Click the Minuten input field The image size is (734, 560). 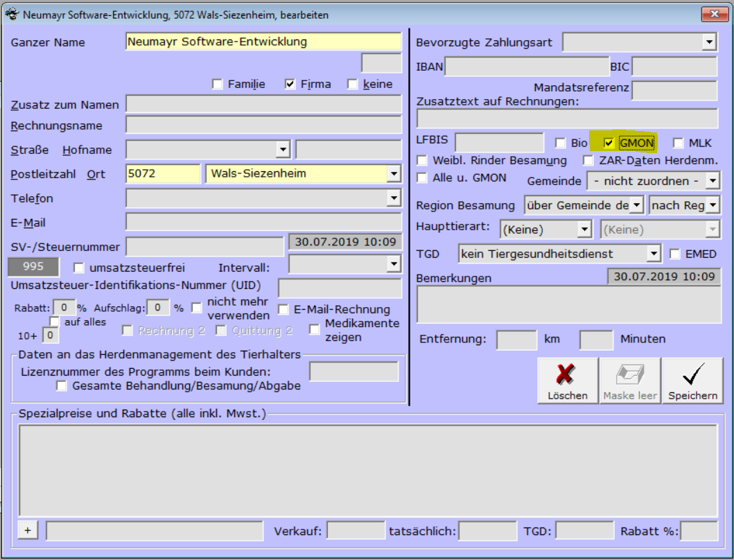click(x=596, y=340)
